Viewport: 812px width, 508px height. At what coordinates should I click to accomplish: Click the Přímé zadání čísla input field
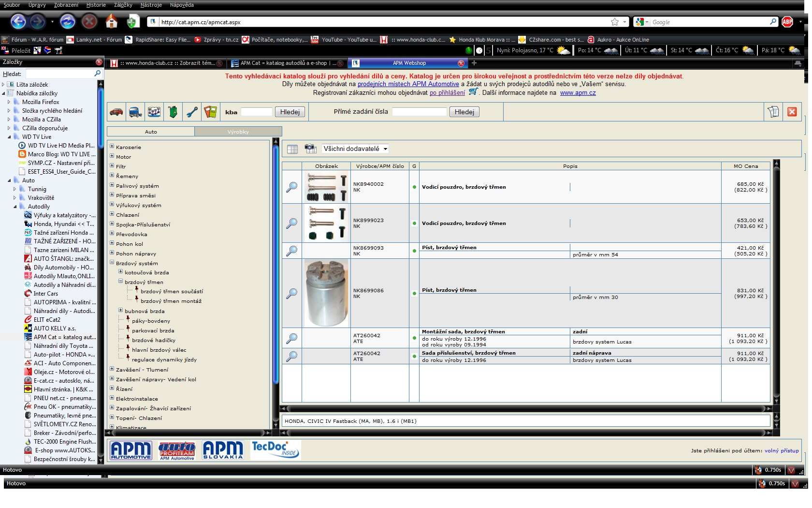click(419, 112)
